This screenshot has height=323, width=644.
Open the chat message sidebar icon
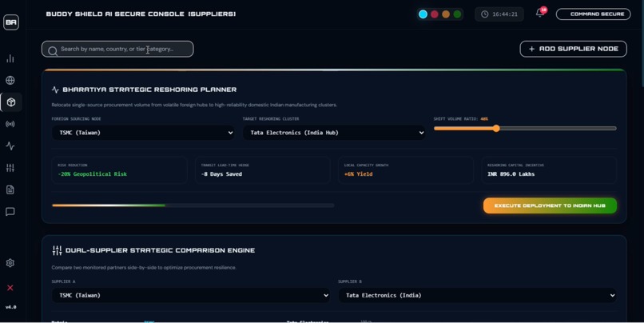(x=10, y=212)
